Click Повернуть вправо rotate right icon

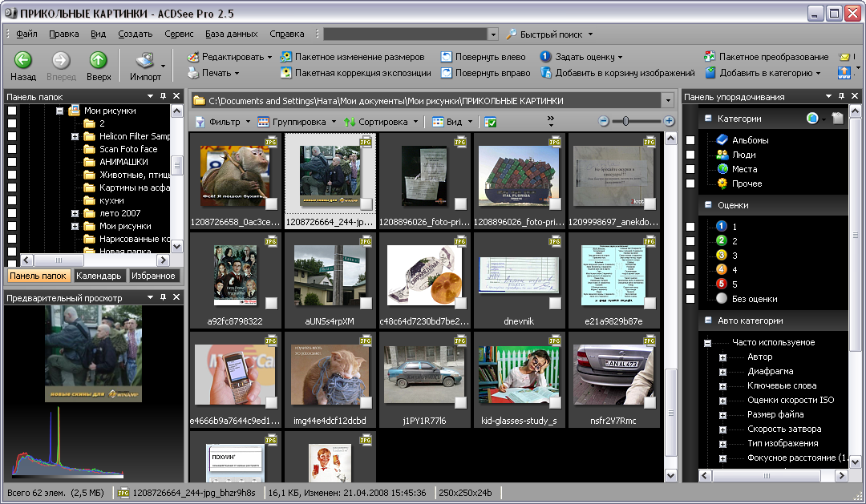click(x=445, y=73)
